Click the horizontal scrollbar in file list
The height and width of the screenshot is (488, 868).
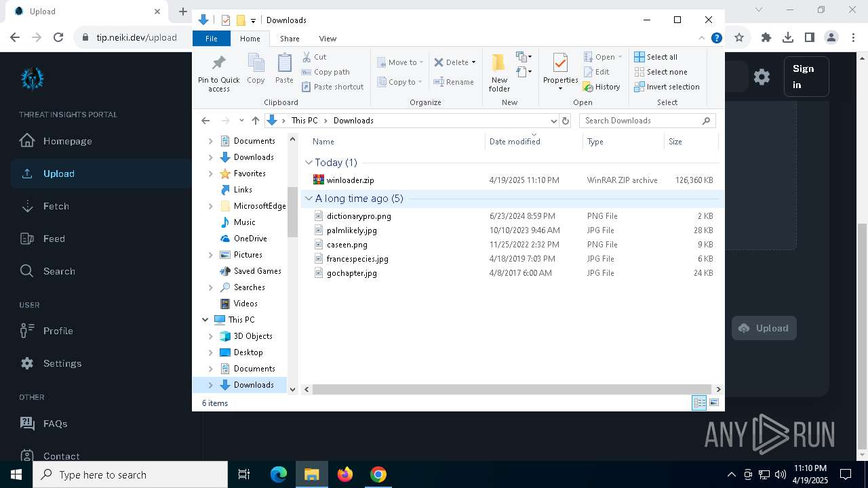[512, 389]
